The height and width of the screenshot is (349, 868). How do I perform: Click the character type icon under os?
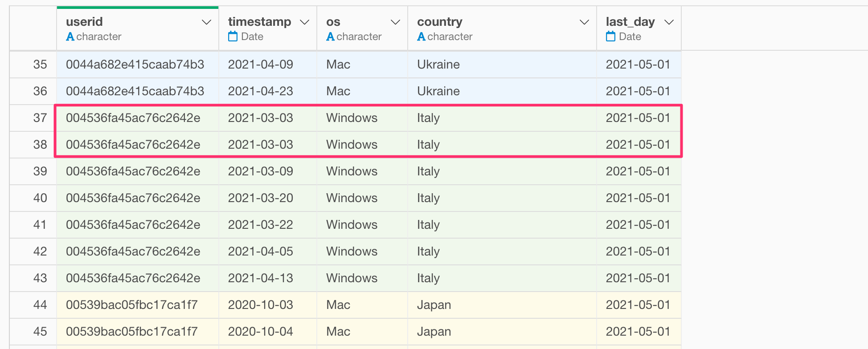330,37
